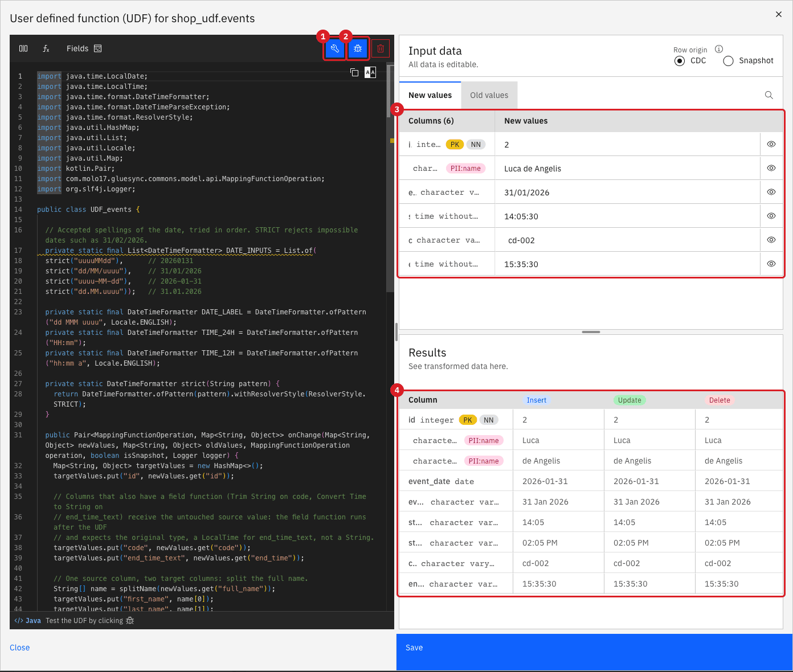This screenshot has height=672, width=793.
Task: Edit the 31/01/2026 date value
Action: [627, 192]
